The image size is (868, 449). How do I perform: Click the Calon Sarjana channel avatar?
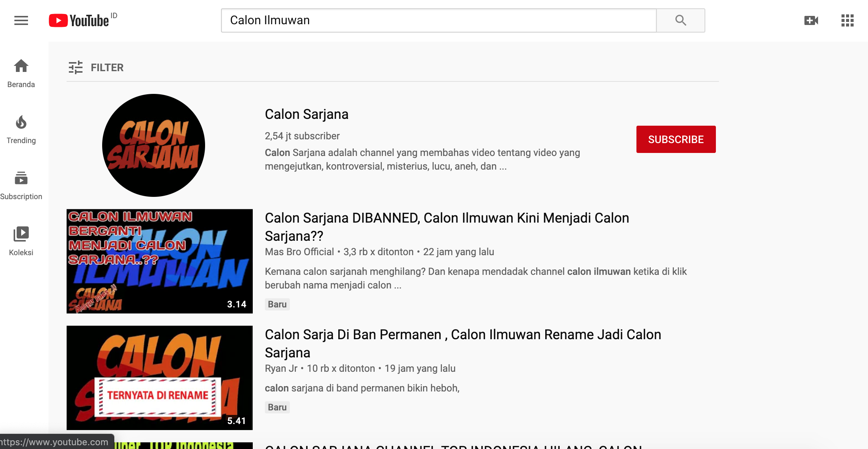coord(154,145)
